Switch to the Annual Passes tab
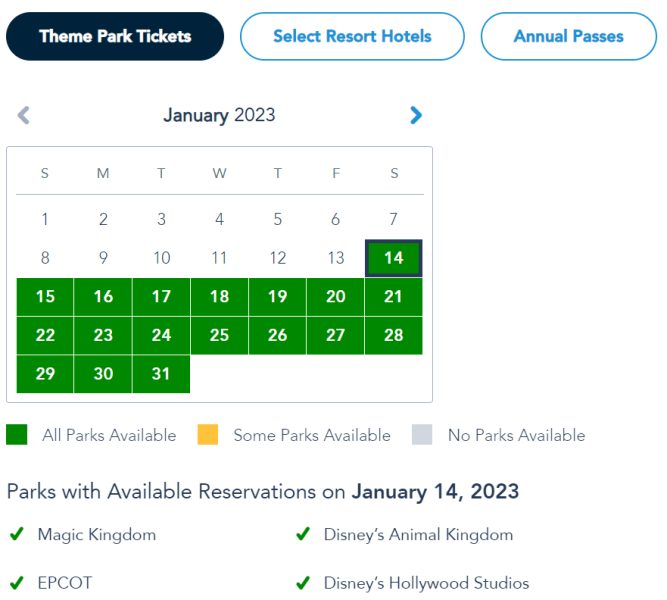667x600 pixels. 568,37
